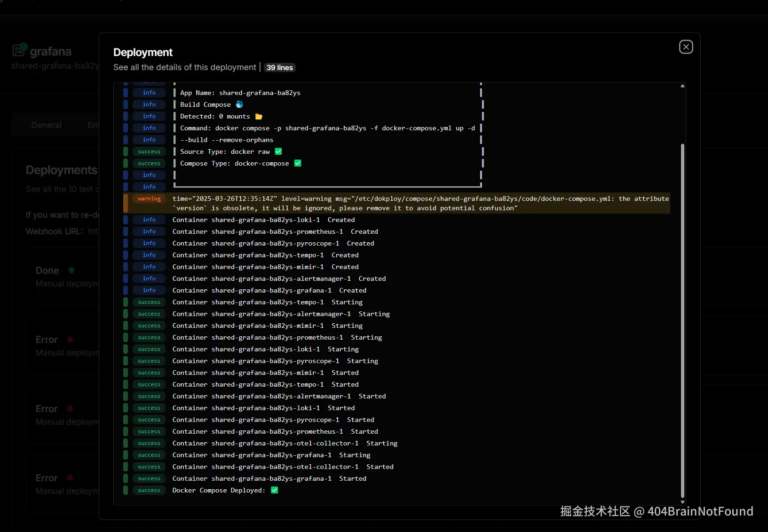768x532 pixels.
Task: Click 'See all the details of this deployment'
Action: pos(185,67)
